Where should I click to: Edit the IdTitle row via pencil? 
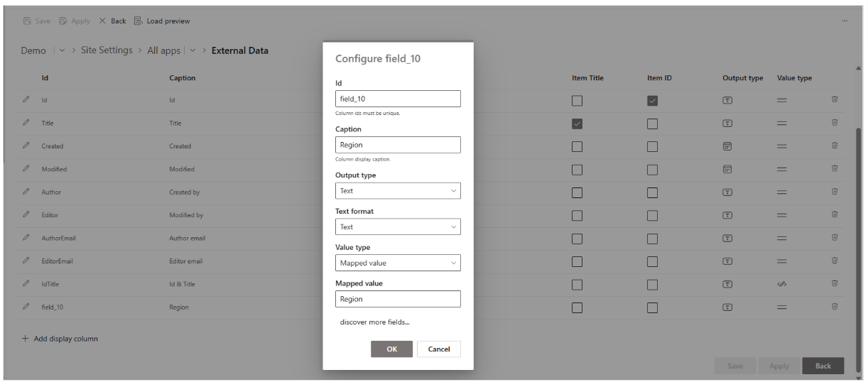(x=26, y=284)
